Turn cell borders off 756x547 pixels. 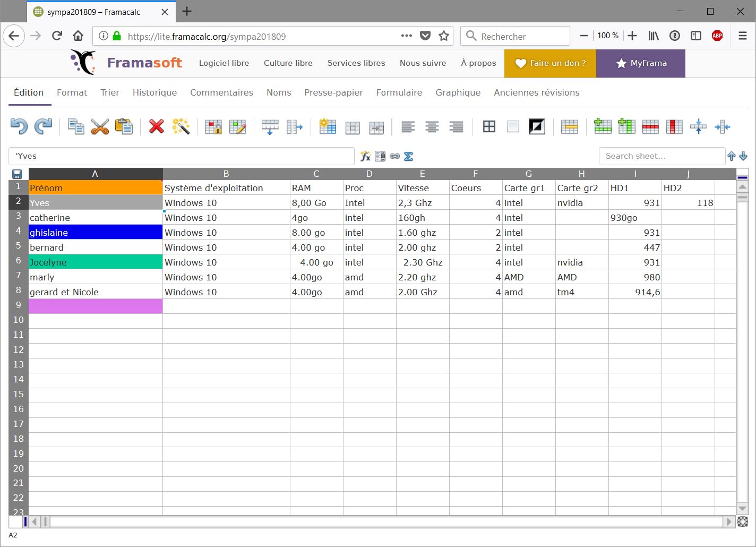(513, 126)
